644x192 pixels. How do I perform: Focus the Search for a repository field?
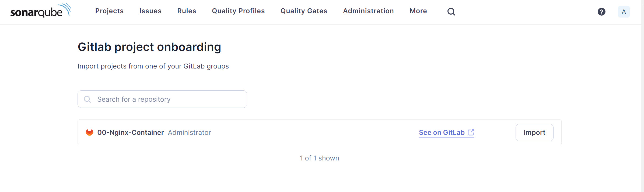click(x=167, y=99)
